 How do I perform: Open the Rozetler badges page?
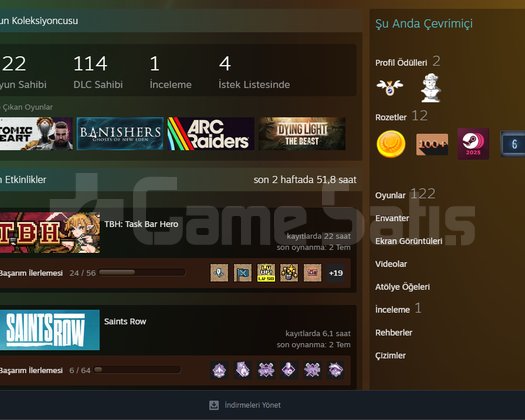391,117
